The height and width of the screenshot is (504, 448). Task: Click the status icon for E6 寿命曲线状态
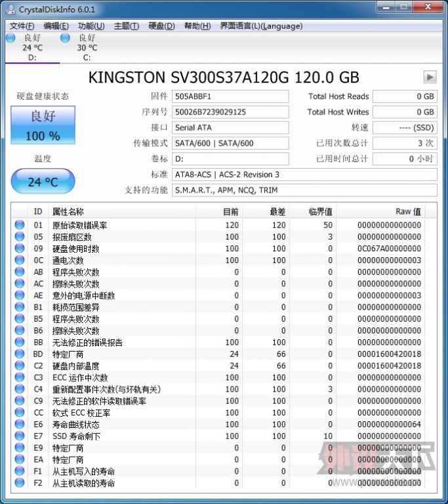(20, 425)
